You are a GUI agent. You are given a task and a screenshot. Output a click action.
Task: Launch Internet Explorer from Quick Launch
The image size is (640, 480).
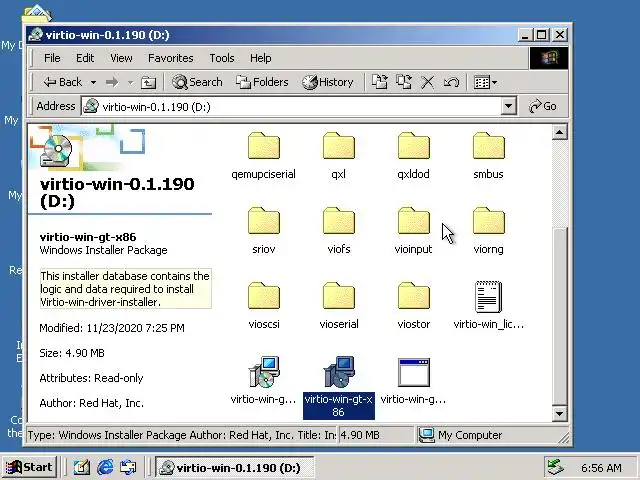(x=105, y=467)
